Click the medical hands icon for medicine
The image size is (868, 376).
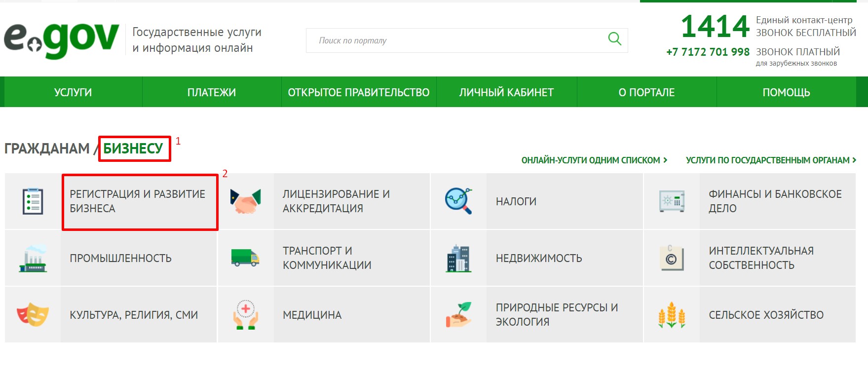(x=246, y=315)
